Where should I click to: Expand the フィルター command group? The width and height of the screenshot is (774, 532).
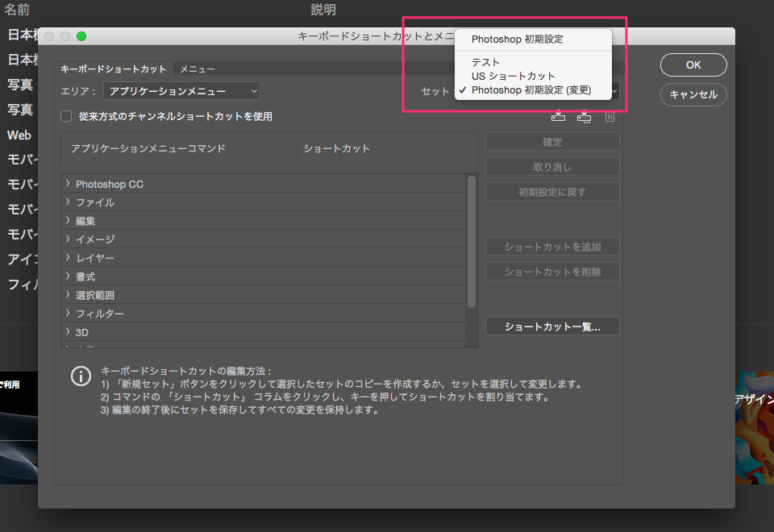click(68, 314)
